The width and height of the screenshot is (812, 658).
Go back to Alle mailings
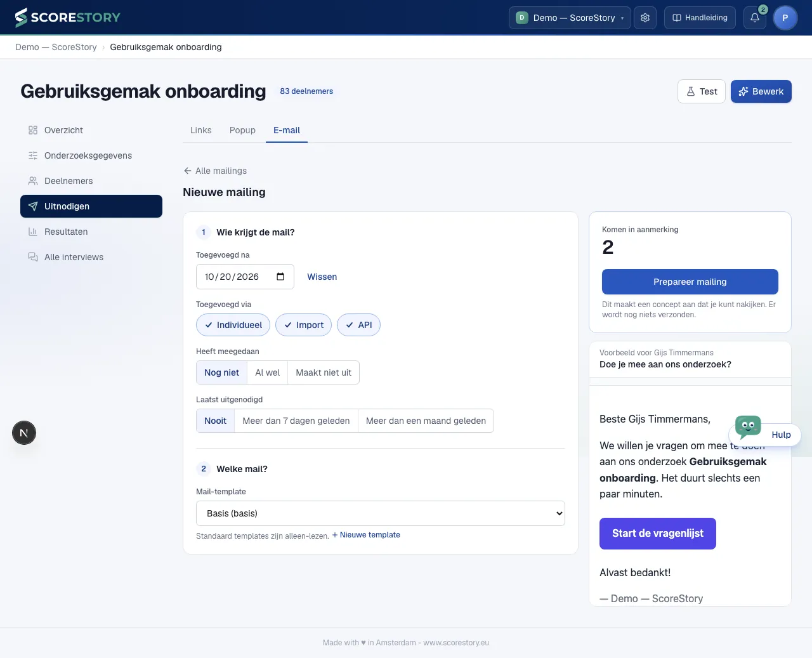click(x=215, y=171)
